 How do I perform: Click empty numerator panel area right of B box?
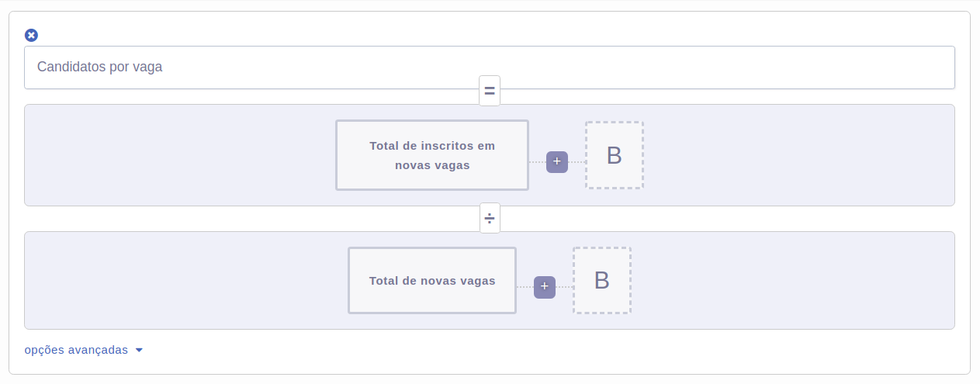click(x=799, y=155)
